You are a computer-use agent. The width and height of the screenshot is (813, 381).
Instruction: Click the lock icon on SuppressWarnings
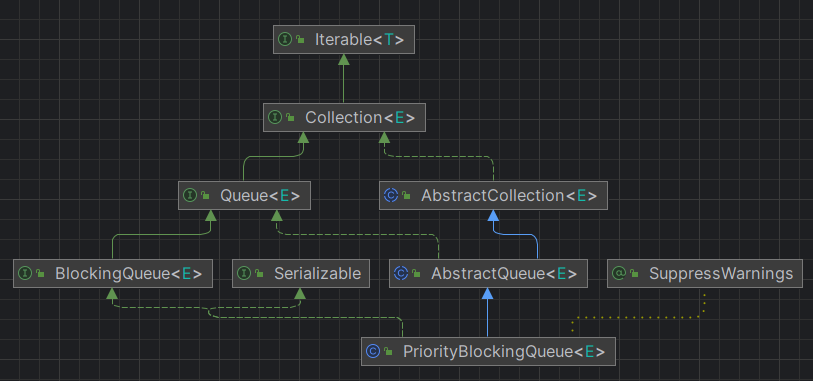click(635, 274)
